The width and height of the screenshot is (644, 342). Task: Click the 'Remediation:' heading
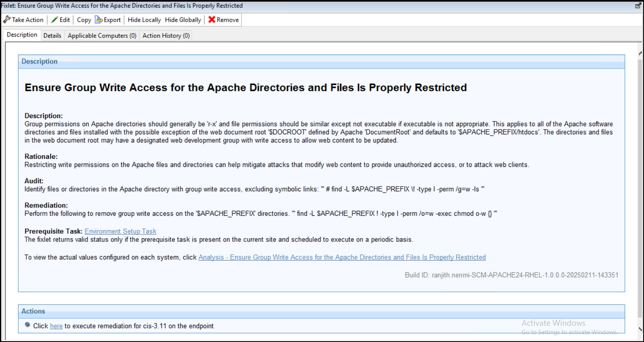[46, 205]
